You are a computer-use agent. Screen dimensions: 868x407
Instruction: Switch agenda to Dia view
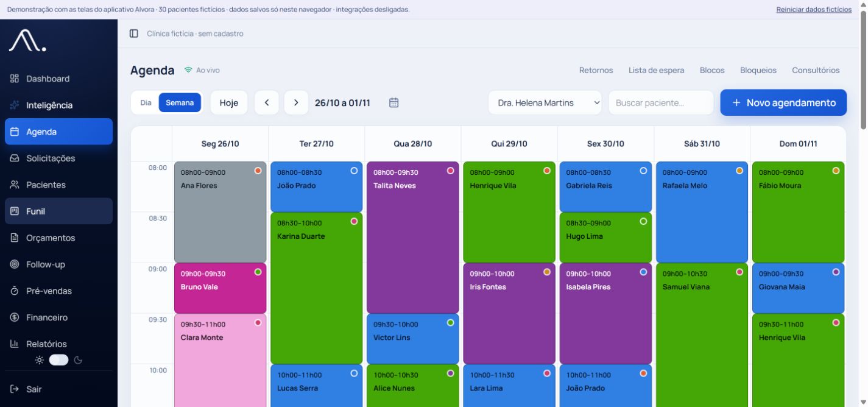coord(146,102)
